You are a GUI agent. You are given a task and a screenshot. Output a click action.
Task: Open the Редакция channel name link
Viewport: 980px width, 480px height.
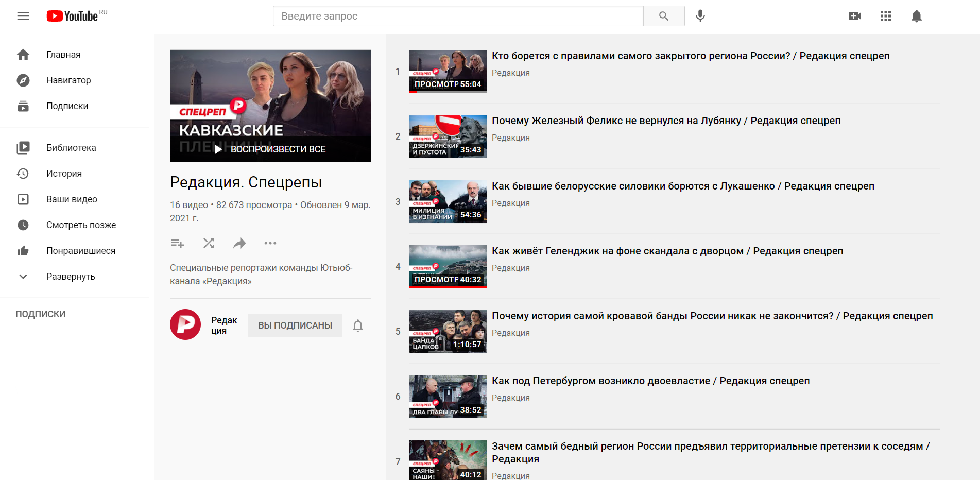(224, 325)
